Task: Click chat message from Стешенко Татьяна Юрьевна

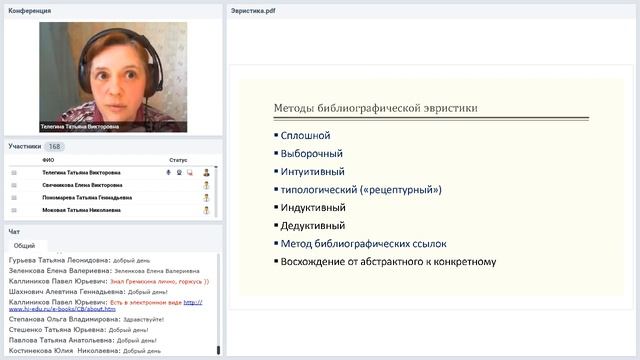Action: (x=78, y=330)
